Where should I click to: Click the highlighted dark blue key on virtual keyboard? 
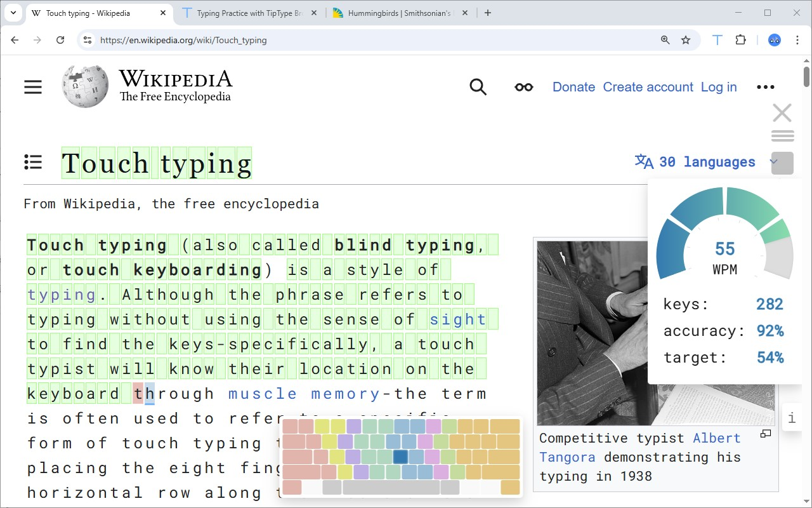point(400,457)
